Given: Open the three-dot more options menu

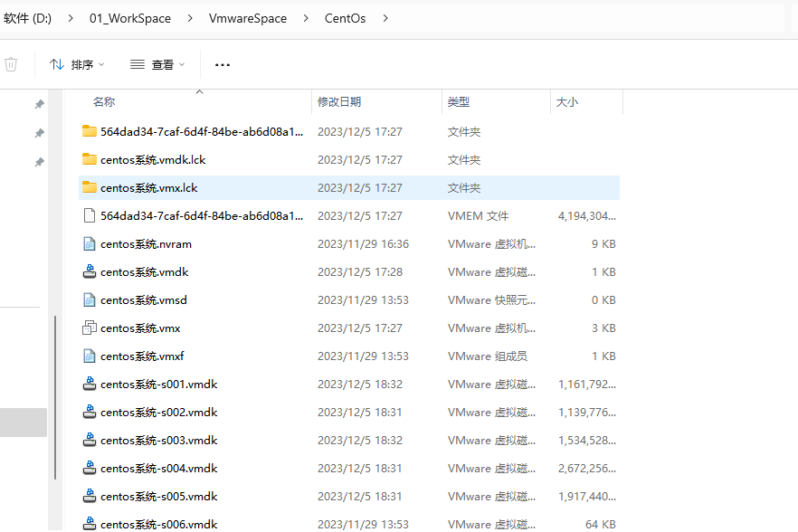Looking at the screenshot, I should pyautogui.click(x=223, y=64).
